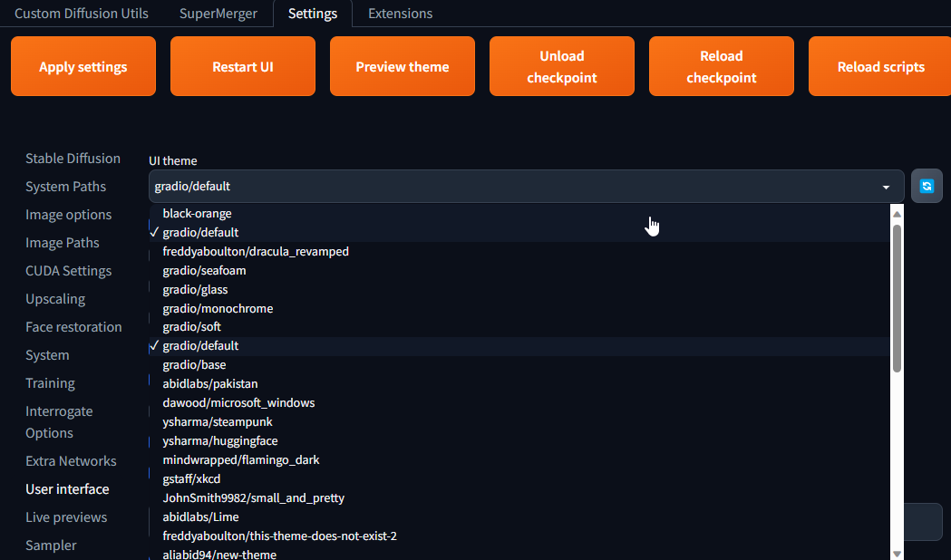Click Preview theme button
Screen dimensions: 951x560
pyautogui.click(x=403, y=66)
